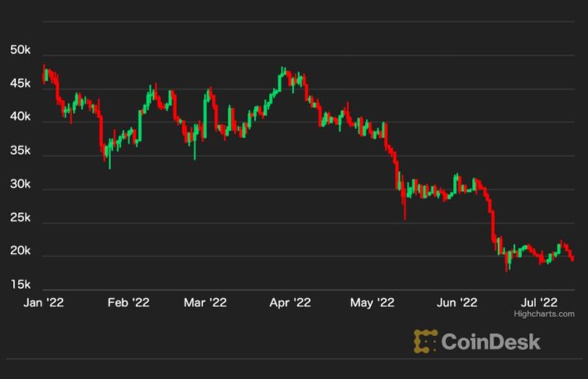
Task: Select the May '22 x-axis label
Action: (x=372, y=303)
